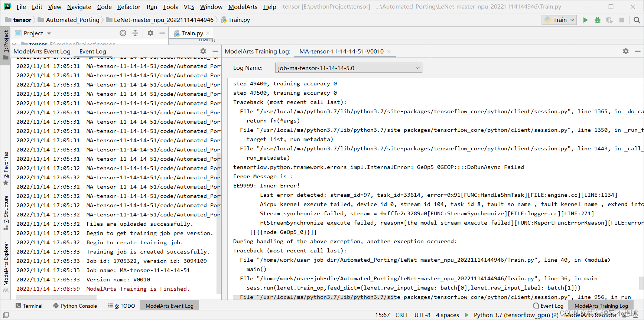644x320 pixels.
Task: Change the 4 spaces indent setting
Action: point(447,315)
